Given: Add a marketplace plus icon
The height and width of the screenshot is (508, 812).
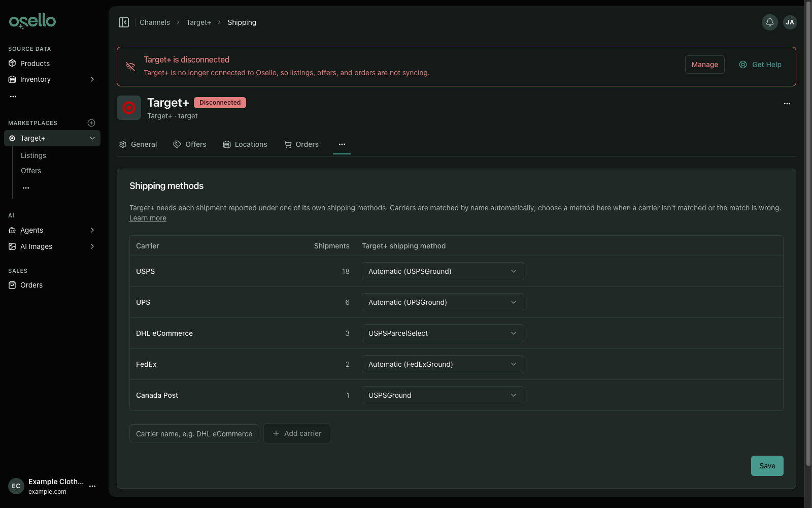Looking at the screenshot, I should 91,123.
